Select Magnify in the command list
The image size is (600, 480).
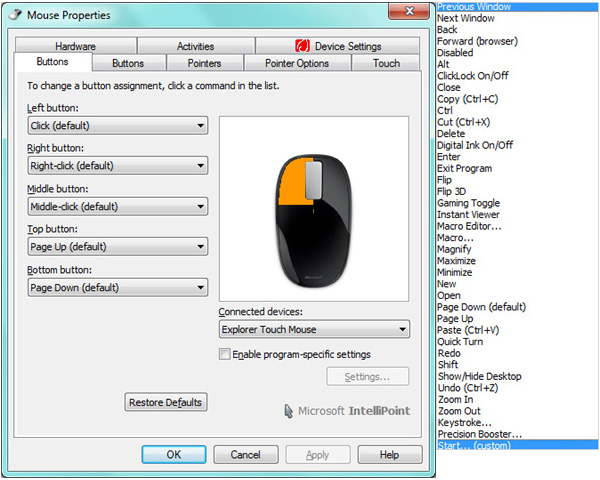(517, 249)
